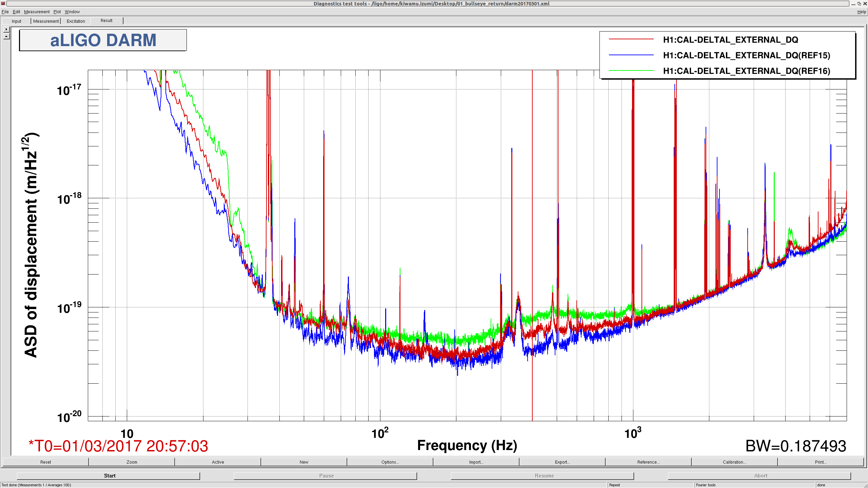Open the Window menu

pos(72,12)
